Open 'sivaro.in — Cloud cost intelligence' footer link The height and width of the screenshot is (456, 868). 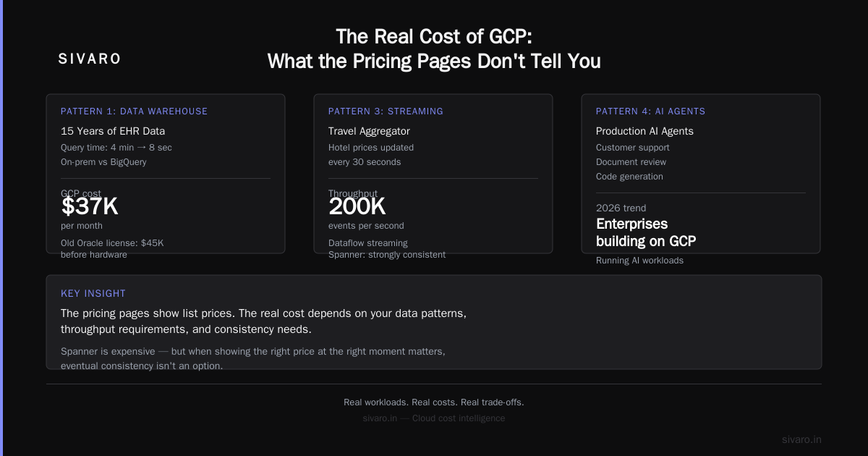[x=434, y=418]
